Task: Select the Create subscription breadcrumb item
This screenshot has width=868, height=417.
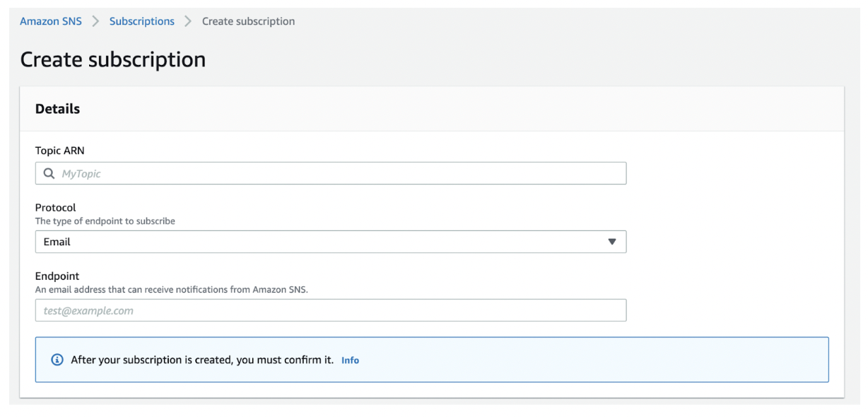Action: tap(249, 21)
